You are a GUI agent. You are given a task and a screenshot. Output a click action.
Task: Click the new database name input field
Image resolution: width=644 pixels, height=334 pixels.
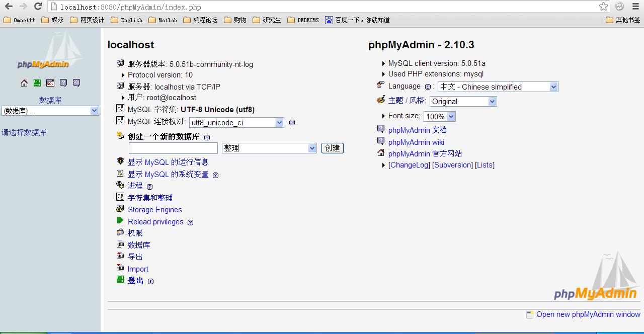click(x=173, y=148)
